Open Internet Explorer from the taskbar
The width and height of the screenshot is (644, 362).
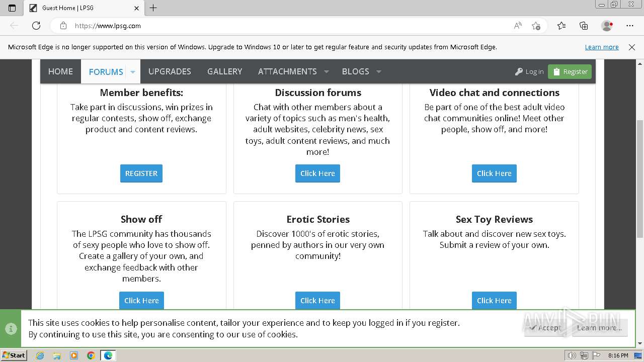[40, 355]
